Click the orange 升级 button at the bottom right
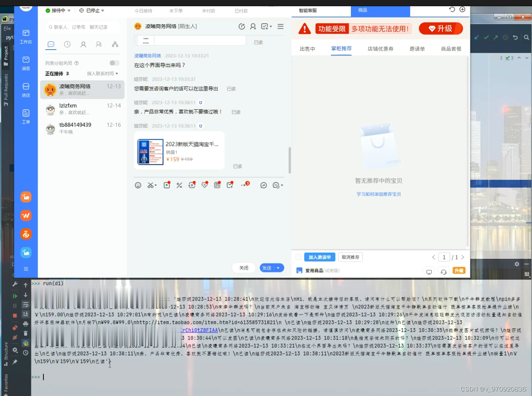The width and height of the screenshot is (532, 396). point(459,270)
